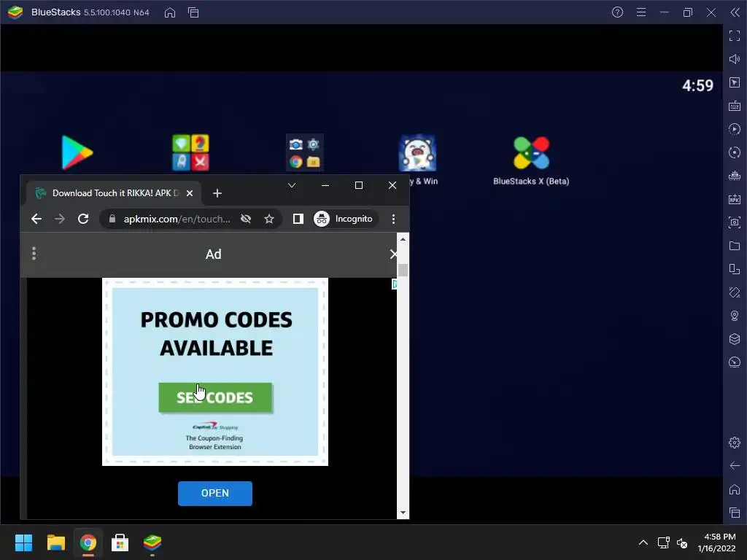Open System apps folder icon

[304, 152]
